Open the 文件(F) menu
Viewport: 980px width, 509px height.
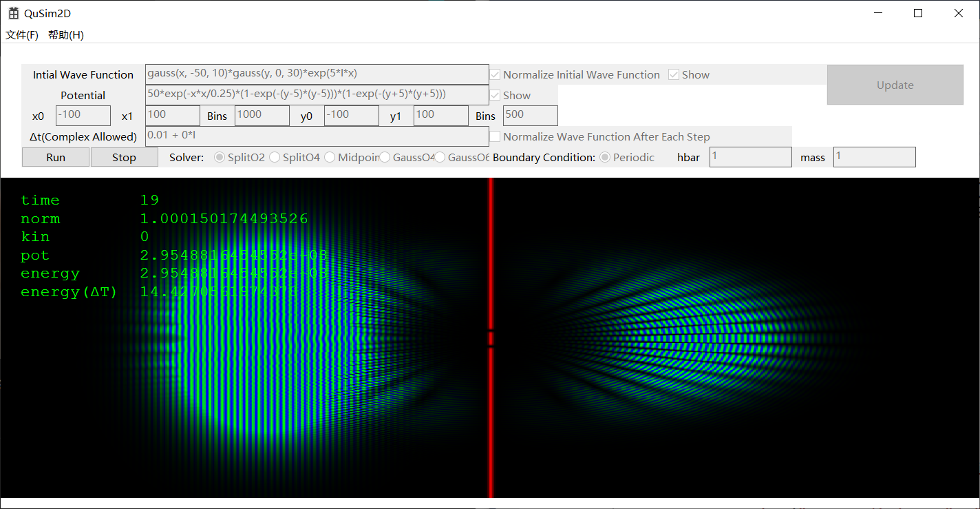(x=22, y=35)
